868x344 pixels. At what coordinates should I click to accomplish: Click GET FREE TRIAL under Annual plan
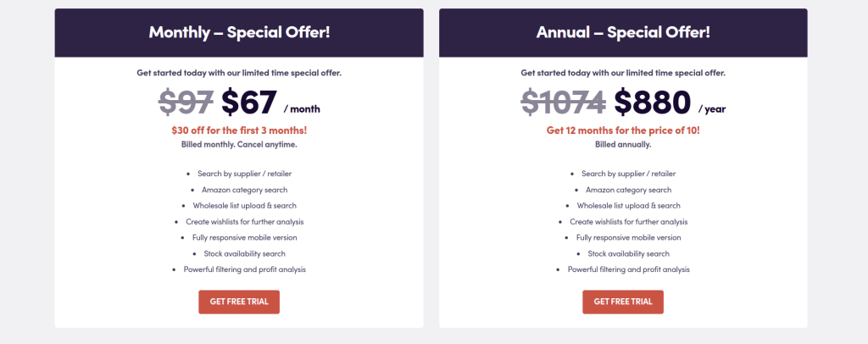tap(623, 302)
